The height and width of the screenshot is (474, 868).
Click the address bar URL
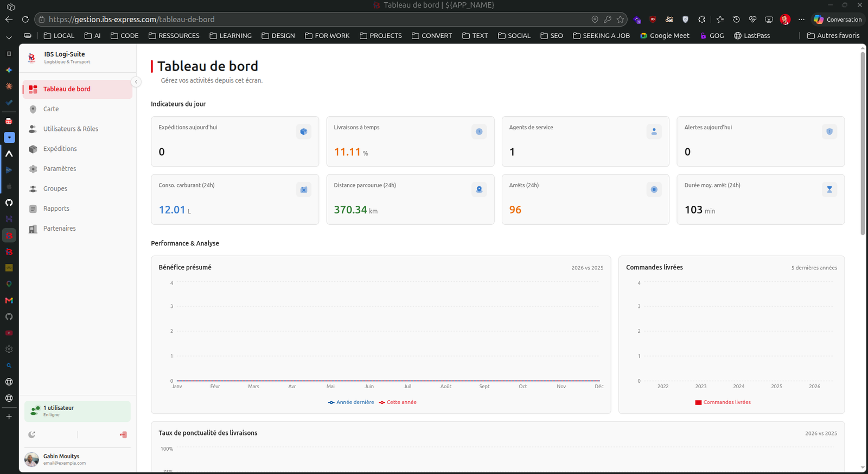(132, 20)
